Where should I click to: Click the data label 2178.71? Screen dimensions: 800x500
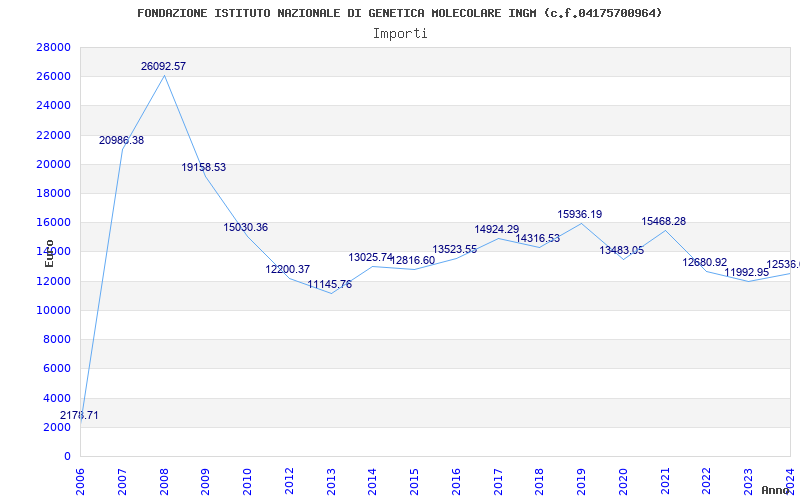pyautogui.click(x=79, y=415)
